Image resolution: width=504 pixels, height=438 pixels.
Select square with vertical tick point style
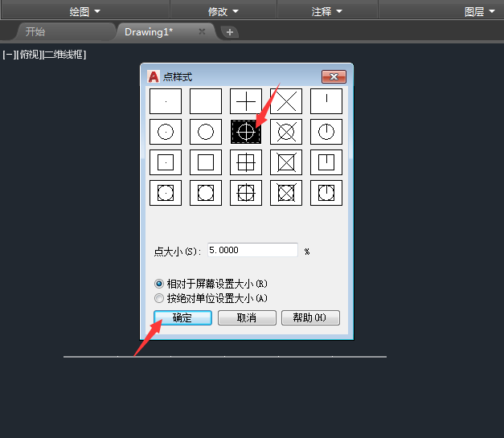tap(326, 162)
